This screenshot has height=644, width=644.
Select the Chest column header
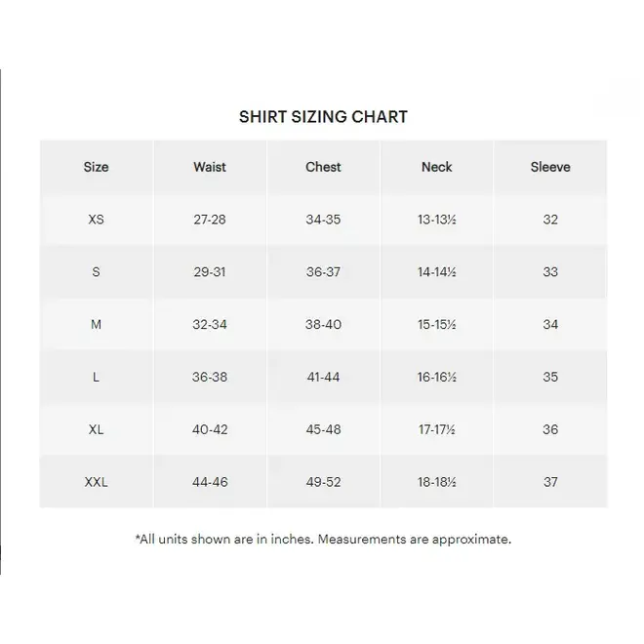[323, 167]
